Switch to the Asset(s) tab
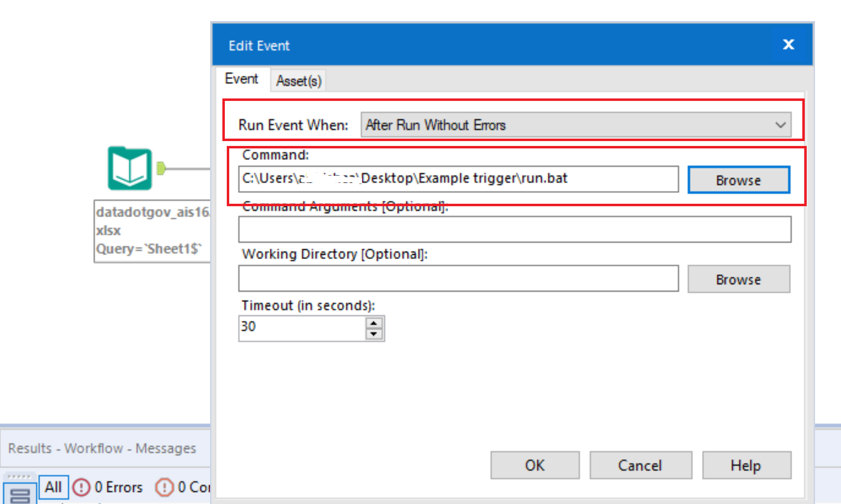841x504 pixels. tap(298, 80)
